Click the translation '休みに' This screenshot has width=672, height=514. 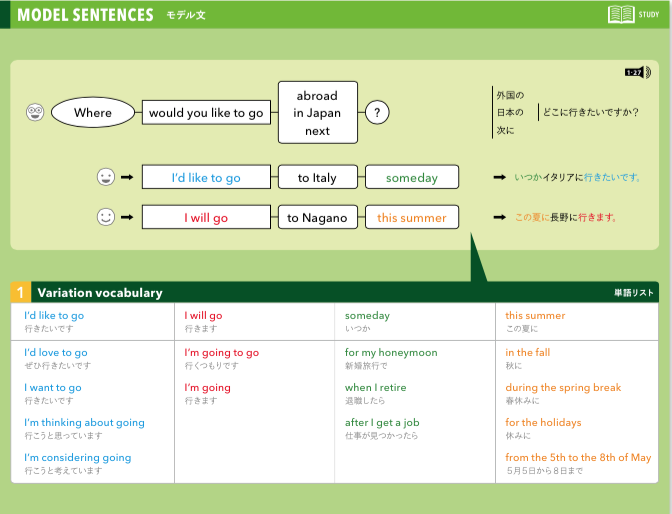click(518, 436)
